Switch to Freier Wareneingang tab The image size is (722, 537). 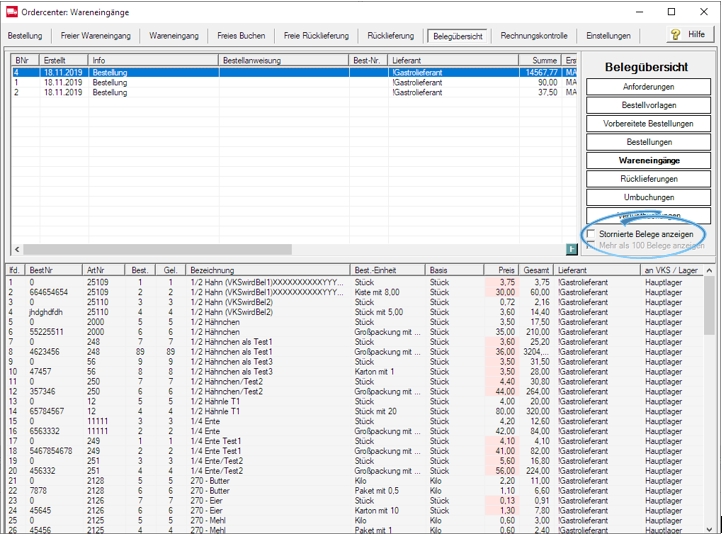(96, 35)
